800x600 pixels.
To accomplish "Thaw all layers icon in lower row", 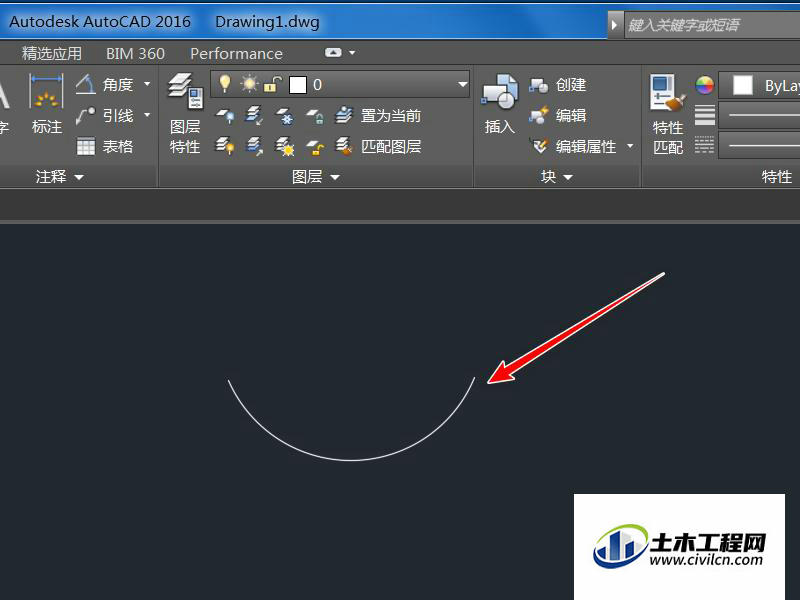I will click(285, 146).
